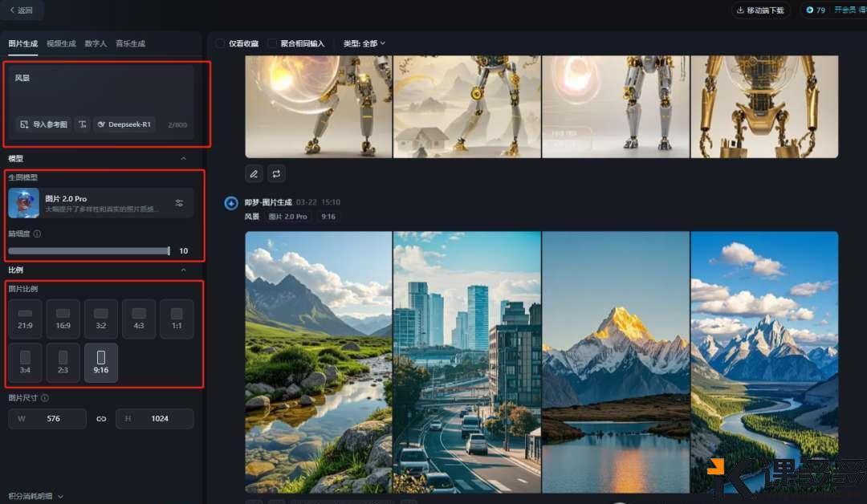Open model settings sliders icon beside 图片 2.0 Pro
This screenshot has width=867, height=504.
click(179, 203)
